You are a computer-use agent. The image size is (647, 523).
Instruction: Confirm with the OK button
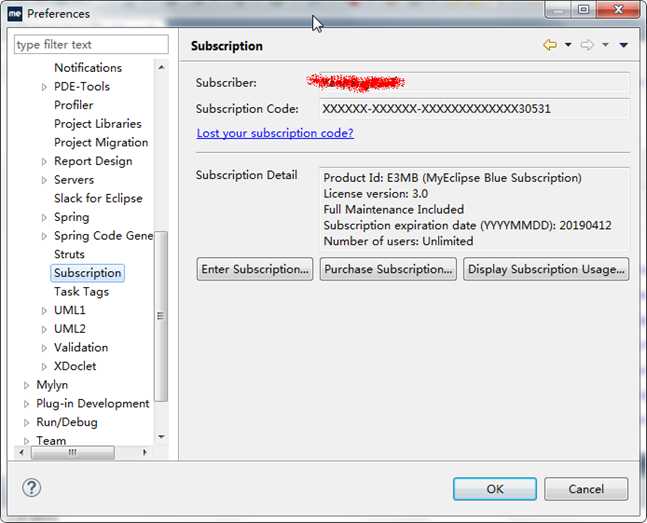(495, 489)
